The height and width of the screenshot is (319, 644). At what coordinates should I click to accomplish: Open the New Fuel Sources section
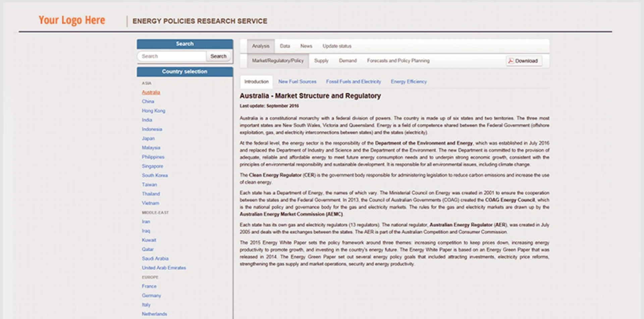(x=297, y=81)
